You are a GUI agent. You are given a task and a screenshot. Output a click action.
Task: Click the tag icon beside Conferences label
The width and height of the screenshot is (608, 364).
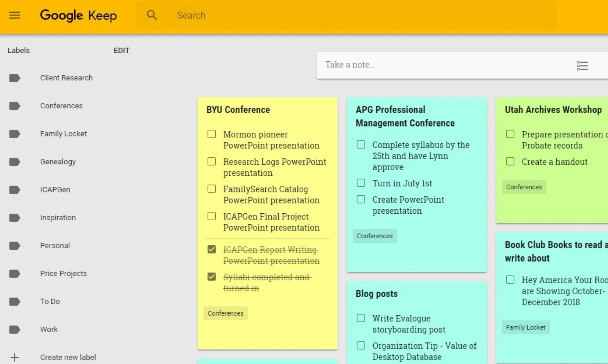(x=15, y=106)
